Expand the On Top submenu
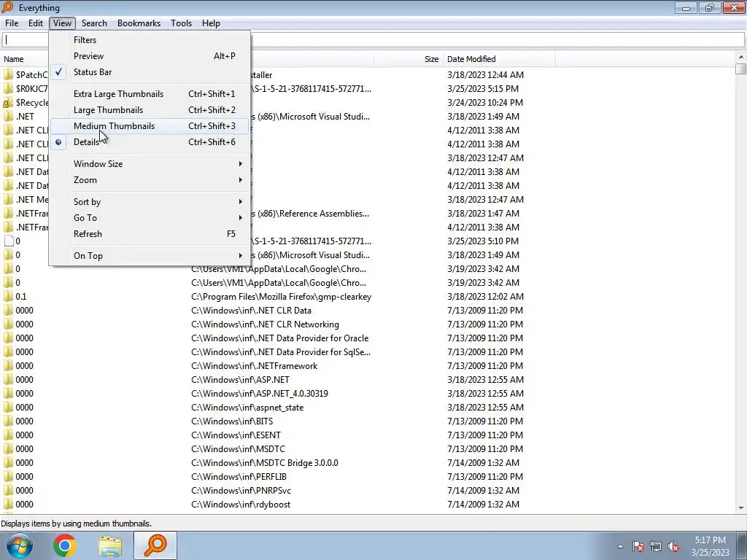This screenshot has width=747, height=560. (150, 256)
